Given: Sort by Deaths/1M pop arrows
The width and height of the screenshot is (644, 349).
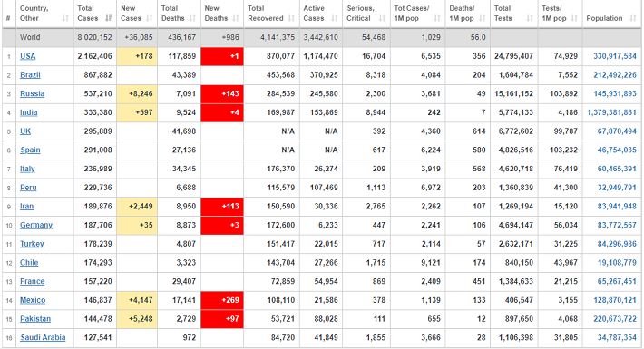Looking at the screenshot, I should [x=483, y=18].
